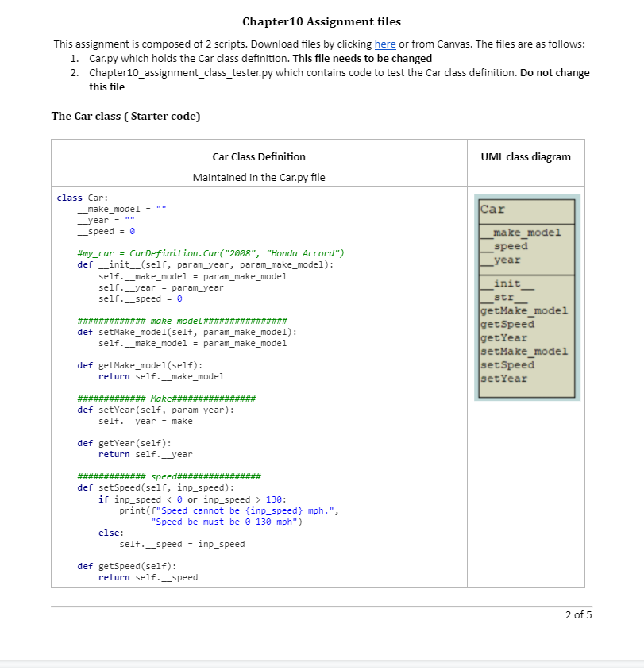The image size is (644, 670).
Task: Open the here download hyperlink
Action: pyautogui.click(x=385, y=44)
